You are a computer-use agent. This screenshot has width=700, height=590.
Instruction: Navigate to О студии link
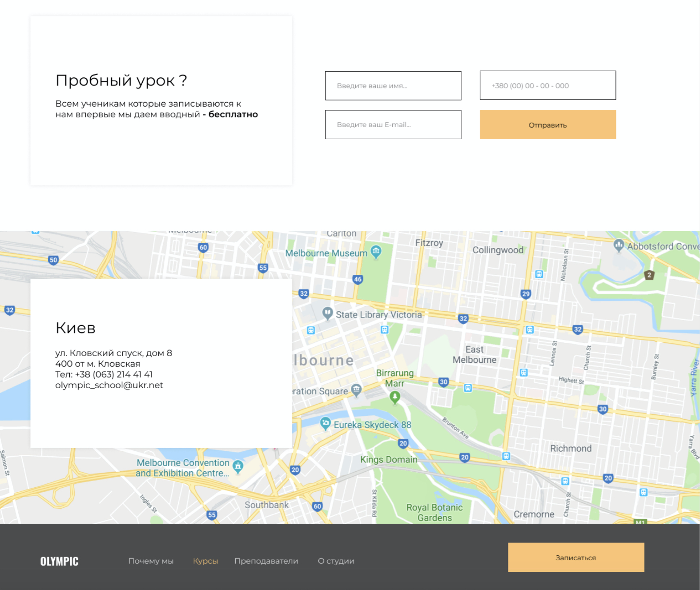click(x=336, y=561)
